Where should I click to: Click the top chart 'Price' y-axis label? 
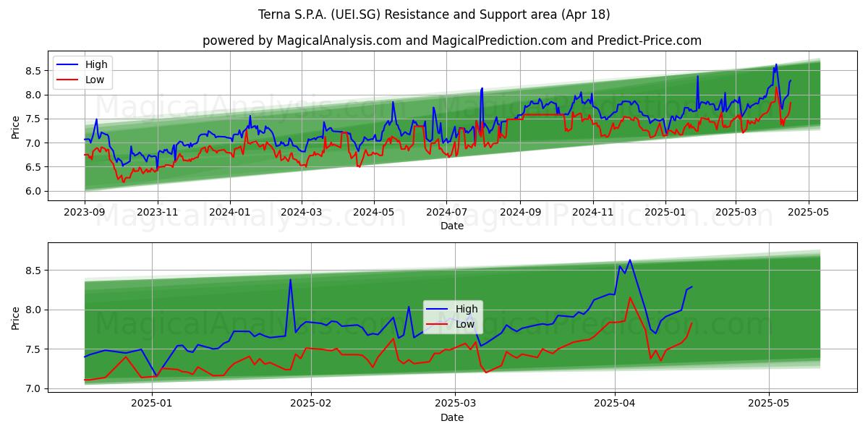[x=16, y=125]
